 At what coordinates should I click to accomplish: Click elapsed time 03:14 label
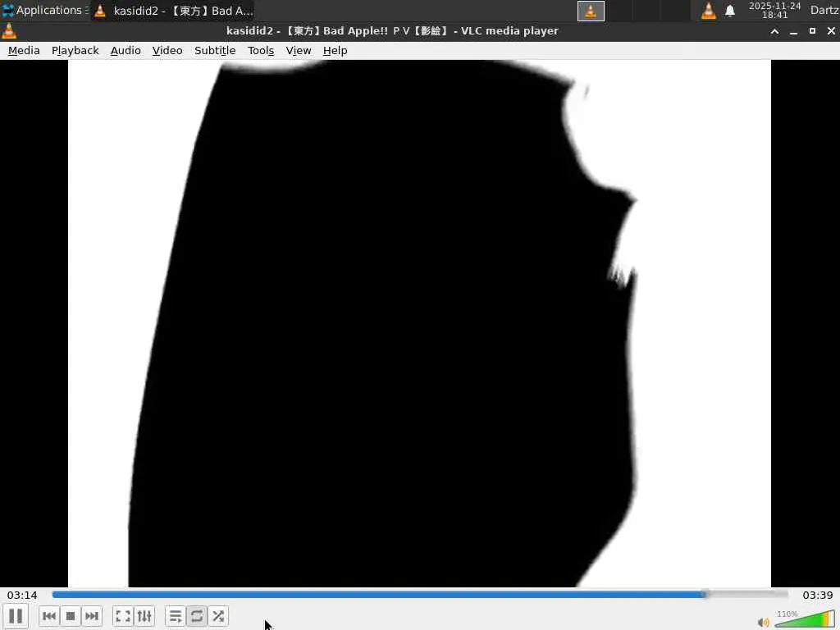pyautogui.click(x=22, y=596)
